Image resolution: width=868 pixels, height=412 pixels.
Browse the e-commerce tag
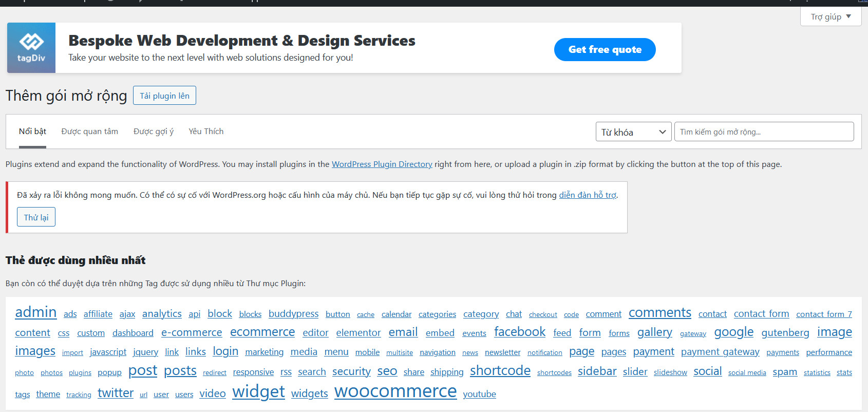click(192, 332)
